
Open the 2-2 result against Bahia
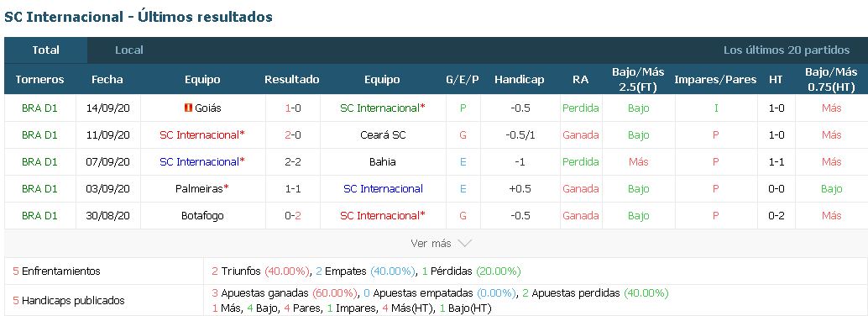point(292,162)
